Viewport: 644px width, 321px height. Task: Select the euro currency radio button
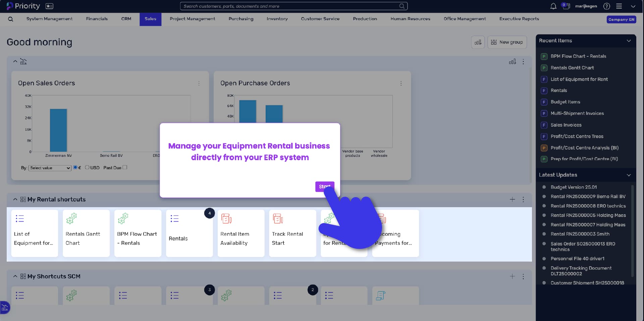[x=75, y=168]
